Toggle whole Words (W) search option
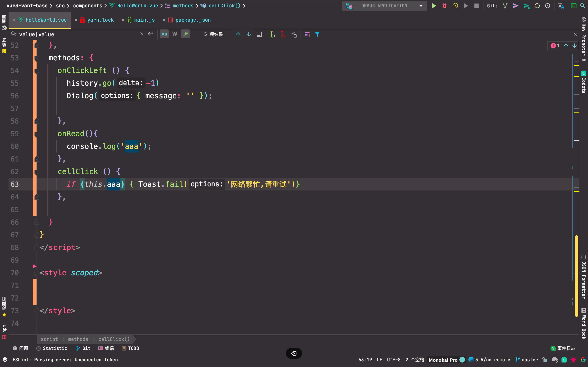 (x=175, y=34)
